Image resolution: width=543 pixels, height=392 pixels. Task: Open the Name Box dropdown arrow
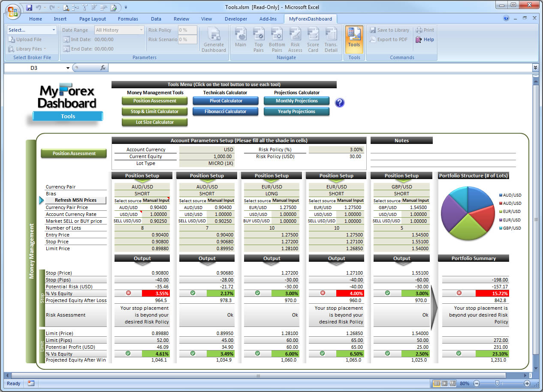pyautogui.click(x=68, y=68)
